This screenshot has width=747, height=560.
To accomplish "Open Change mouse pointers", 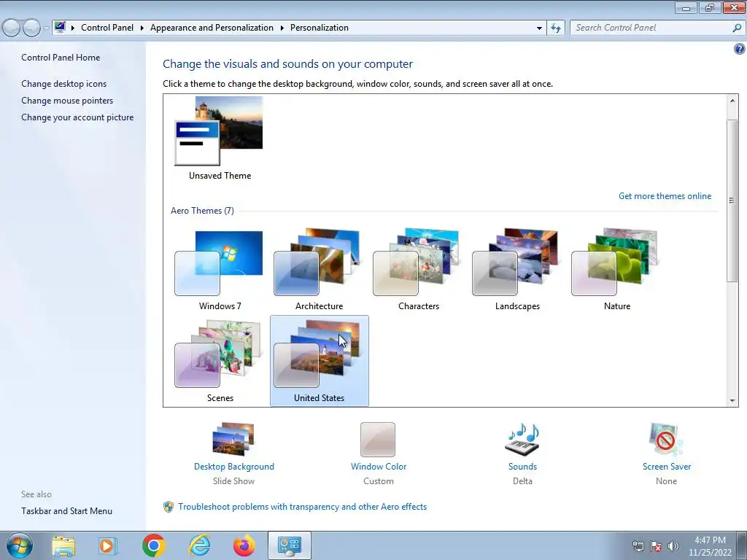I will click(67, 101).
